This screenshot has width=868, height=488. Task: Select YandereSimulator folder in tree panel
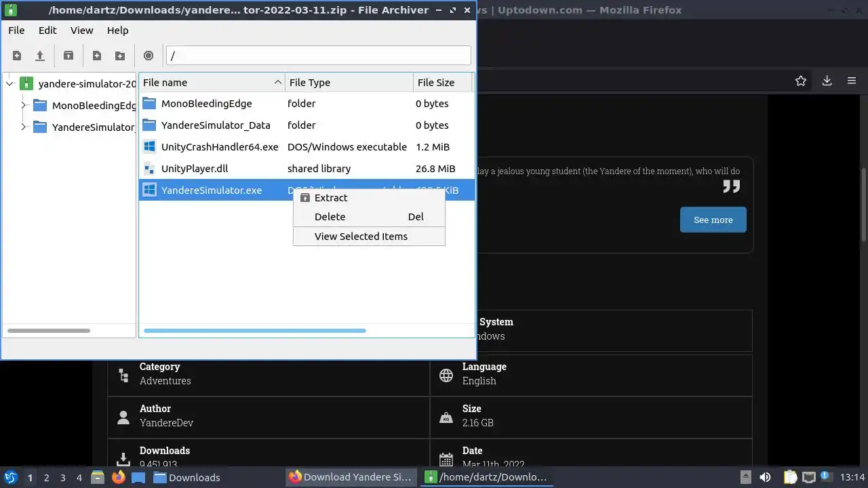tap(94, 127)
